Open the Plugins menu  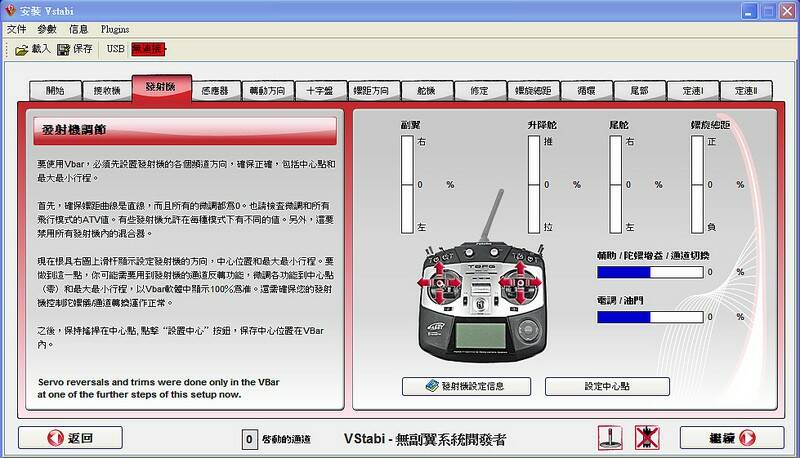pyautogui.click(x=115, y=29)
